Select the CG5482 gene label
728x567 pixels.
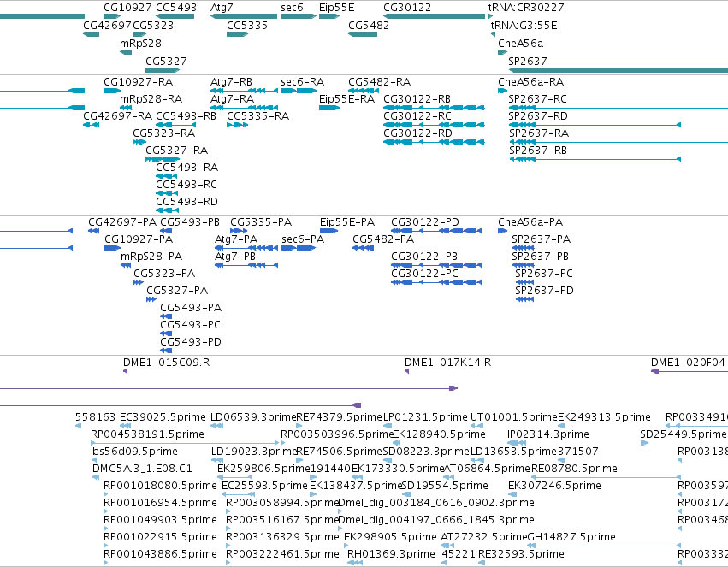coord(369,25)
